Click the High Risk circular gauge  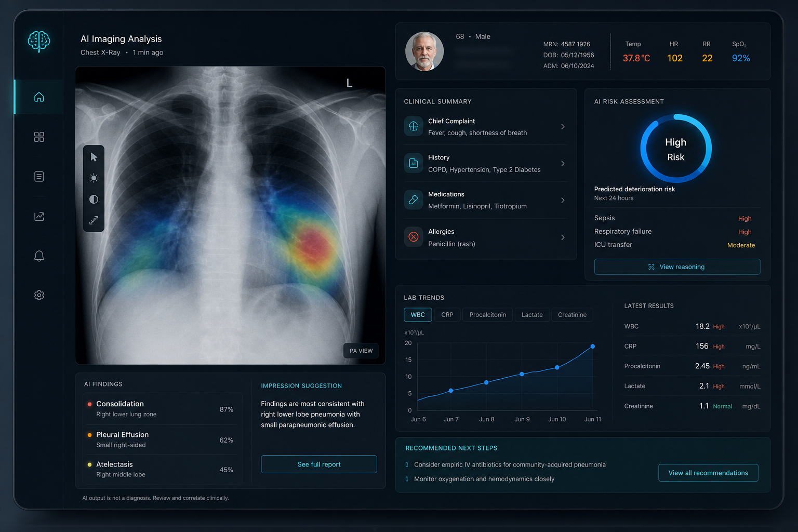point(676,149)
